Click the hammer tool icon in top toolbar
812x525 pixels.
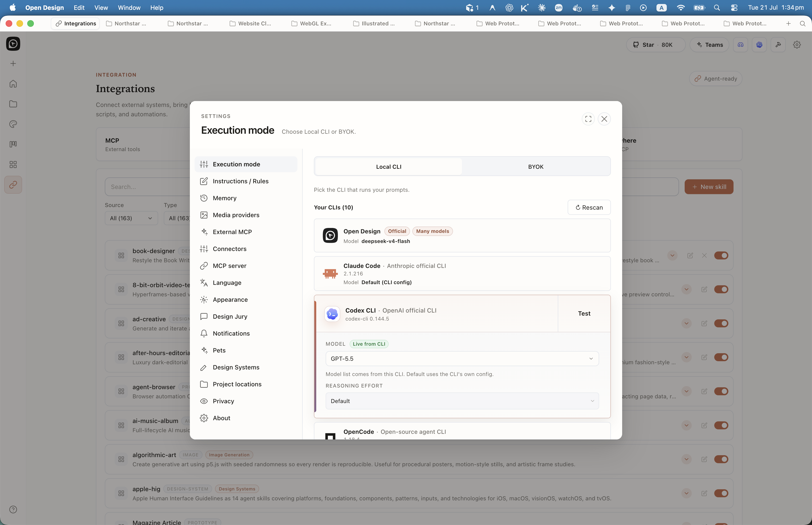778,45
